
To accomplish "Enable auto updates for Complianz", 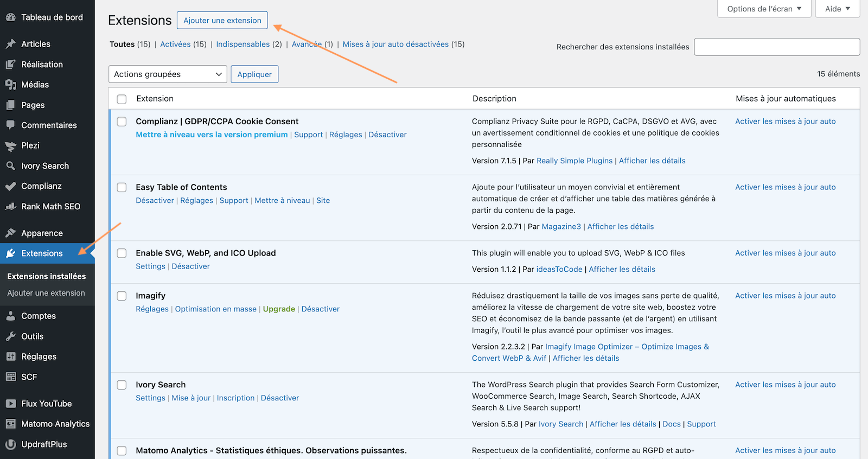I will click(x=785, y=122).
